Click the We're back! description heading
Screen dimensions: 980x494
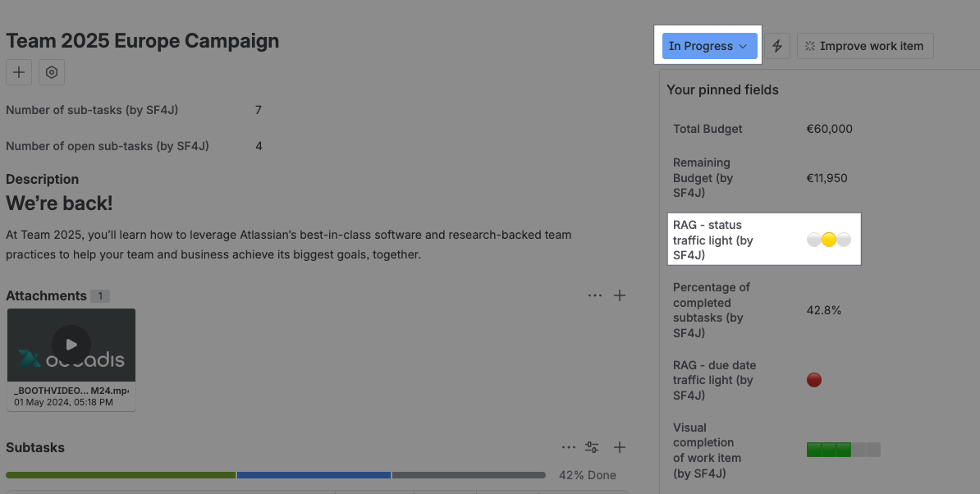click(59, 204)
